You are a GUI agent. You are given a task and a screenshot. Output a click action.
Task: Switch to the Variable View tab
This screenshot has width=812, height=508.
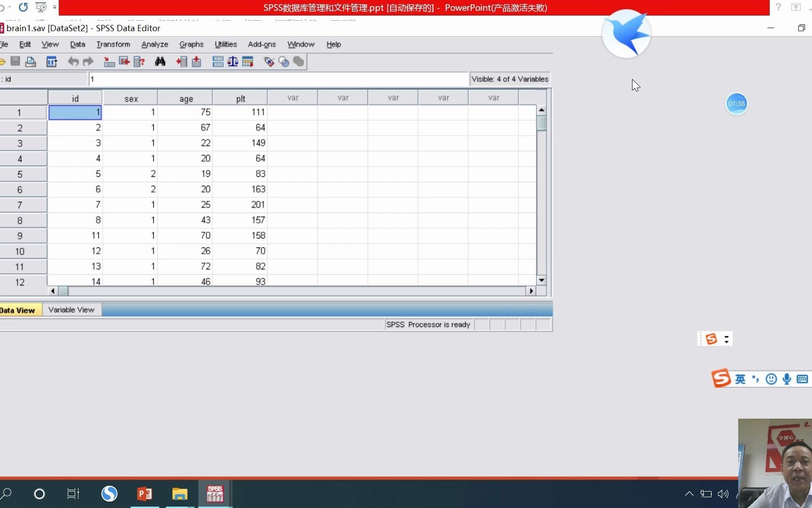[71, 310]
